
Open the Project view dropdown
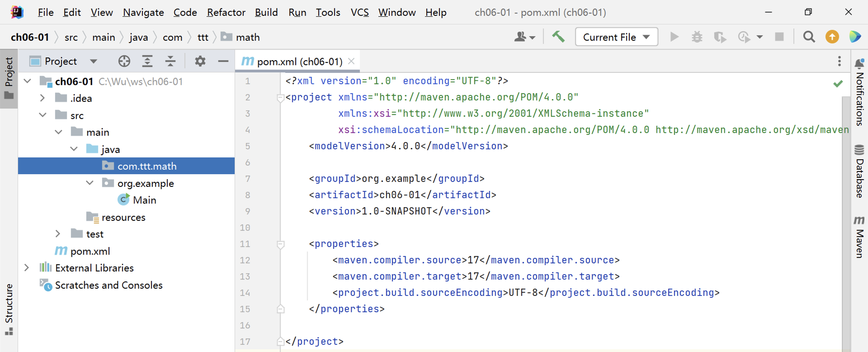[94, 61]
